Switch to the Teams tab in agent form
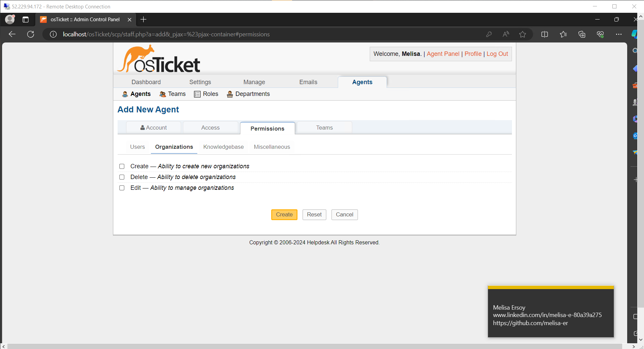Image resolution: width=644 pixels, height=349 pixels. pos(324,128)
